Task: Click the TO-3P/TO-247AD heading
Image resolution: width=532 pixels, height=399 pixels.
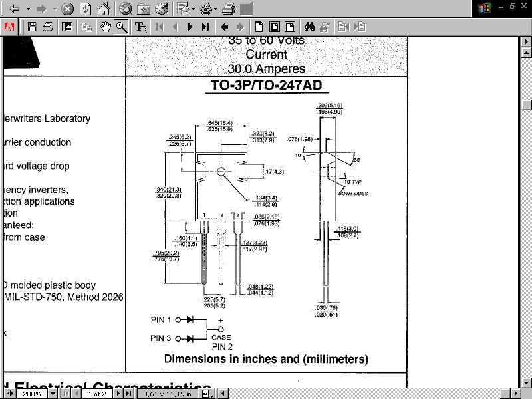Action: click(x=267, y=85)
